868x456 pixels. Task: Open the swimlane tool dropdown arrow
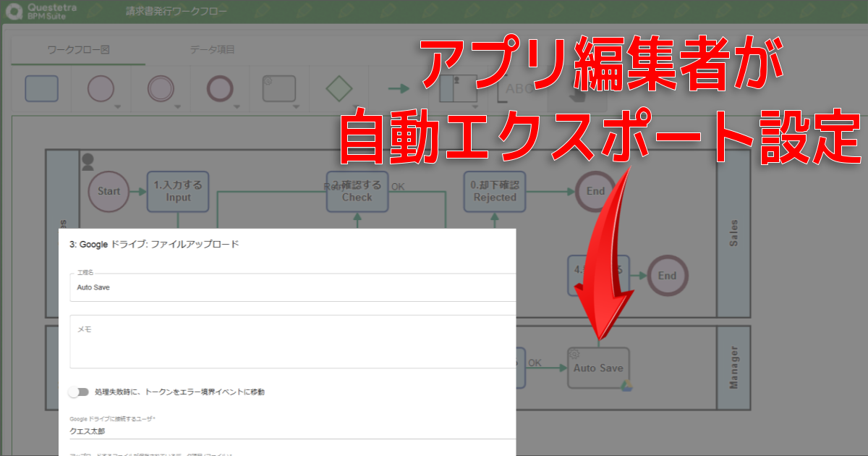475,107
